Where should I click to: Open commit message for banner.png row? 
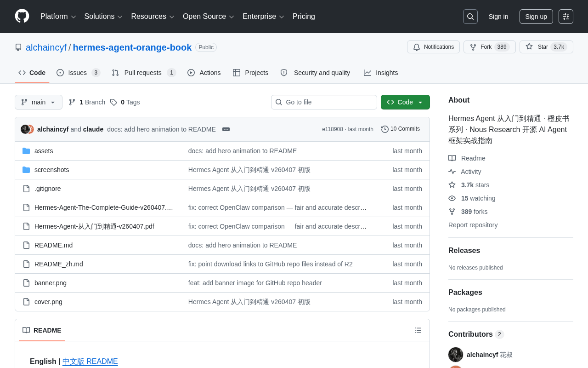tap(255, 283)
